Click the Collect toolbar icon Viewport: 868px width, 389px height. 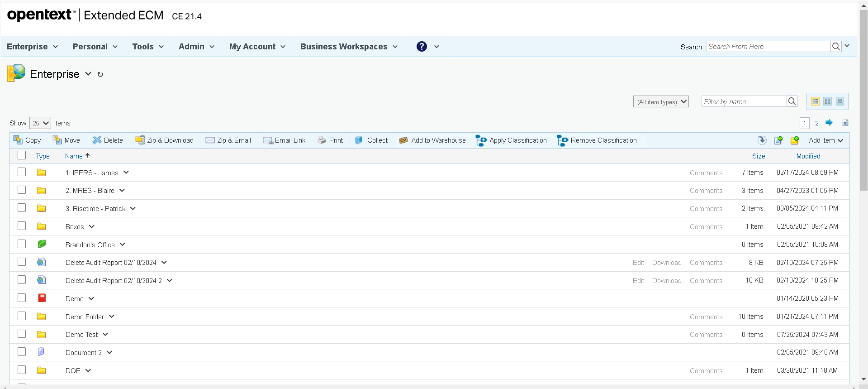[359, 140]
